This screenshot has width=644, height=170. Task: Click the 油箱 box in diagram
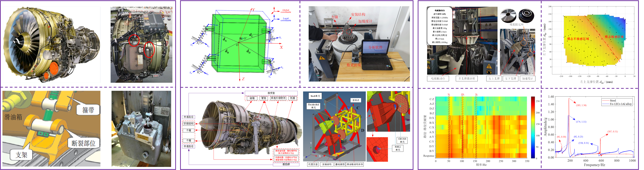[x=252, y=98]
